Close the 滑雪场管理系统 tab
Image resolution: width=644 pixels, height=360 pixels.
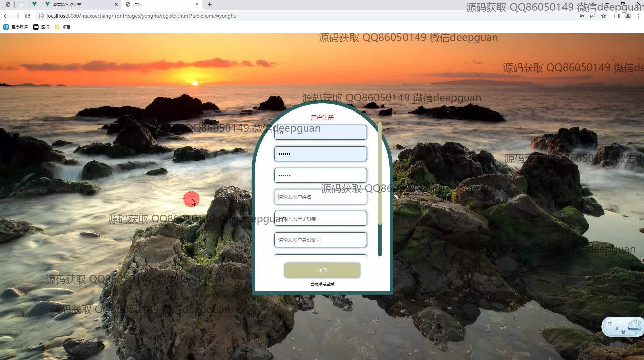coord(116,4)
